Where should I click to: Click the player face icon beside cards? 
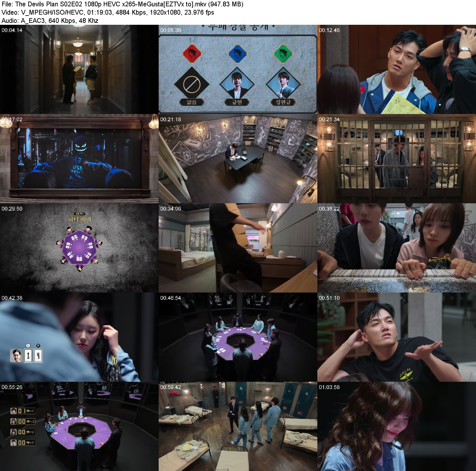17,355
